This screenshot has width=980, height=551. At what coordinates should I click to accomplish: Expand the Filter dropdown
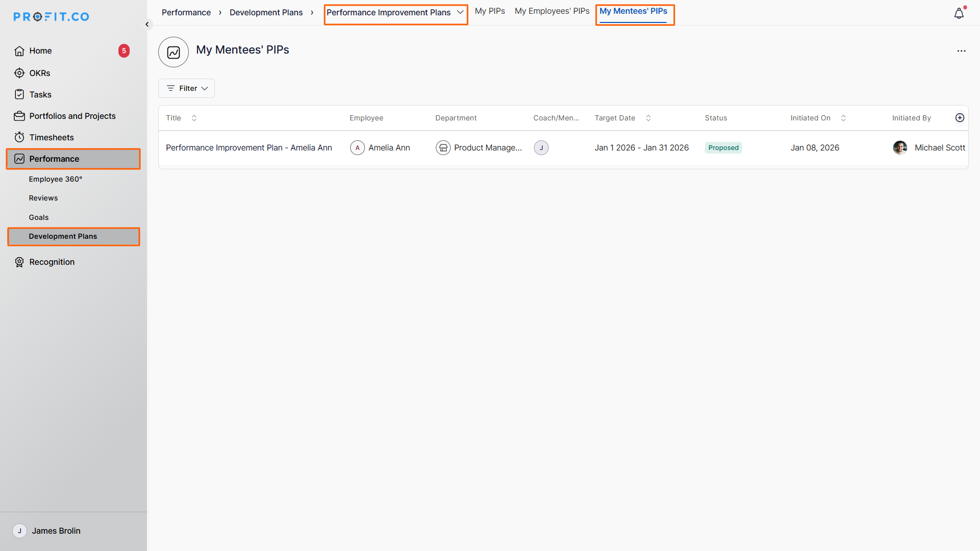[x=187, y=88]
